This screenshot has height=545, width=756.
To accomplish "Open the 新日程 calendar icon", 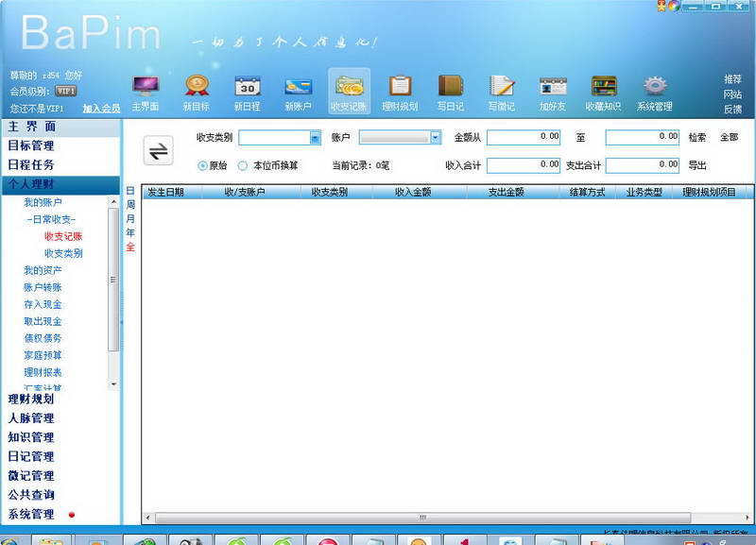I will (248, 87).
